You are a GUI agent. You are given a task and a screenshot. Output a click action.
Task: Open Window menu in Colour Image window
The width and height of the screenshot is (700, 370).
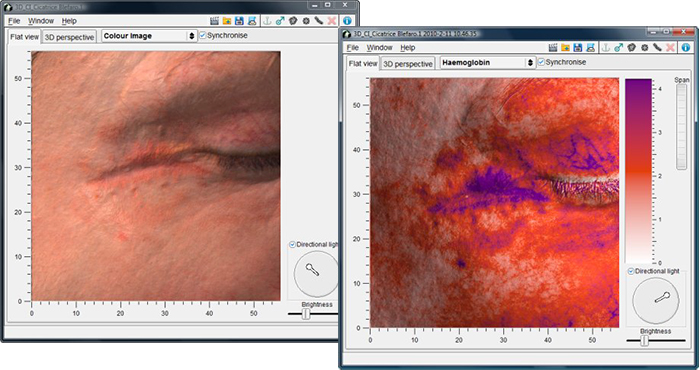[x=41, y=21]
